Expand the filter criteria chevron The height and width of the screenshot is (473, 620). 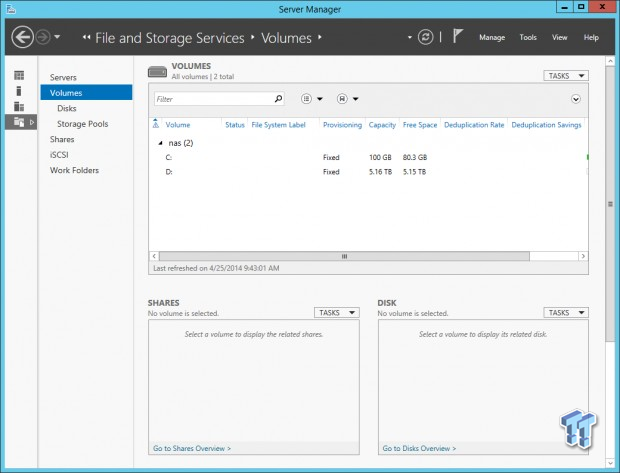click(576, 99)
